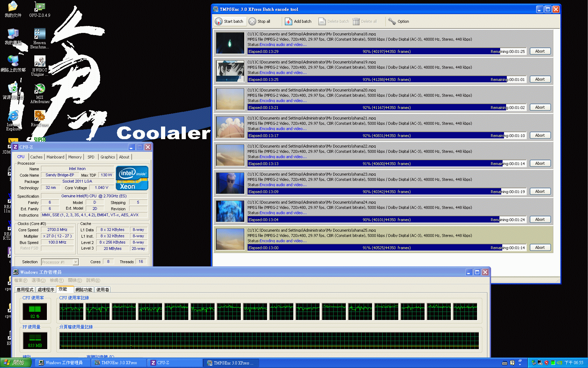Abort the shana20.mpg encode
588x368 pixels.
(x=540, y=107)
